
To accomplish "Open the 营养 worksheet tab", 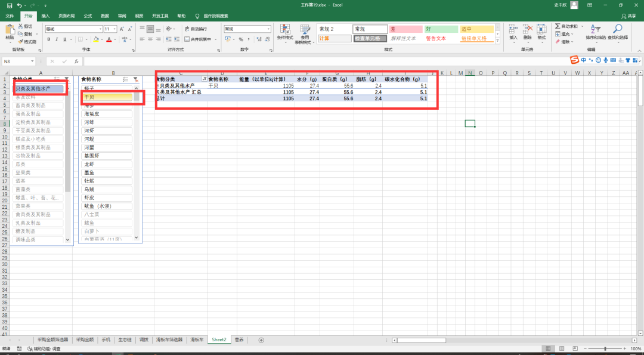I will (x=239, y=339).
